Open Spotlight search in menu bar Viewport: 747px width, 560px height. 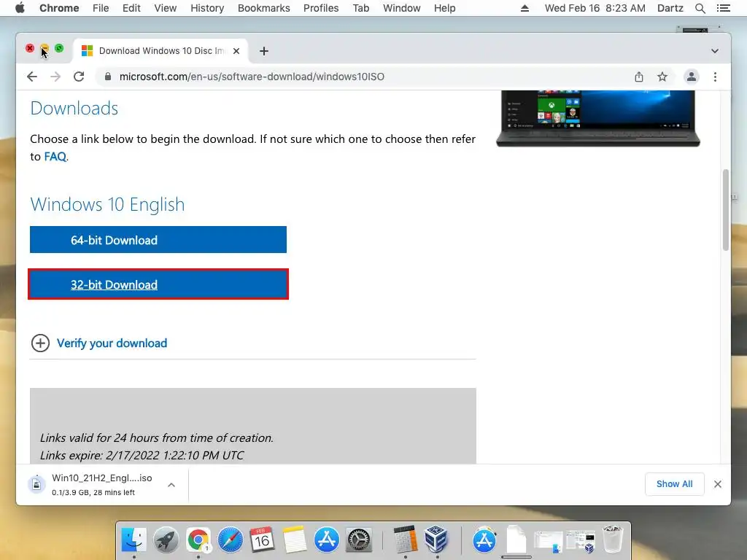tap(700, 8)
